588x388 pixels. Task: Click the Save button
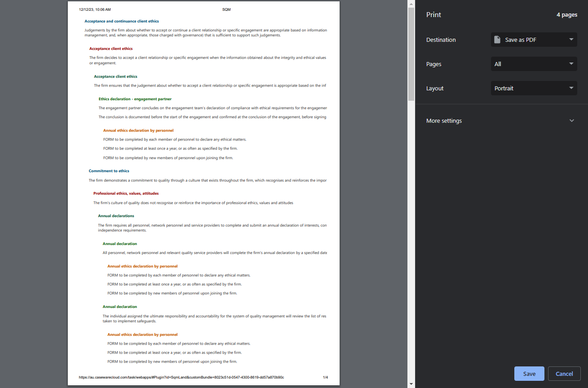(x=529, y=374)
